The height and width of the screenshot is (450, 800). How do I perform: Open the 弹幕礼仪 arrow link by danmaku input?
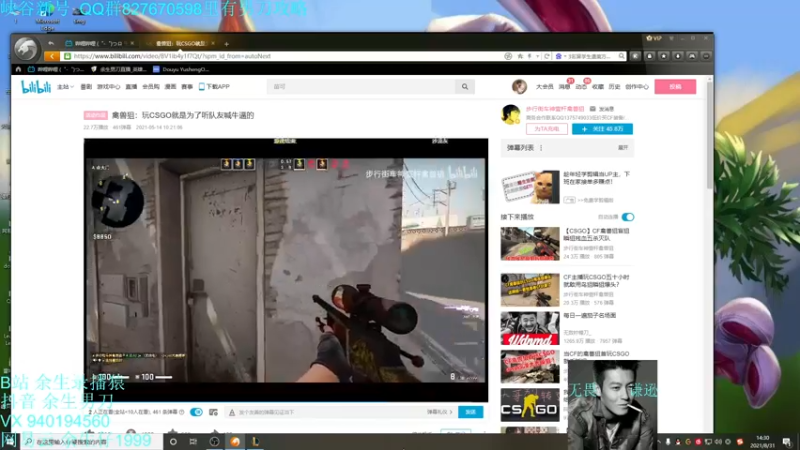[439, 412]
